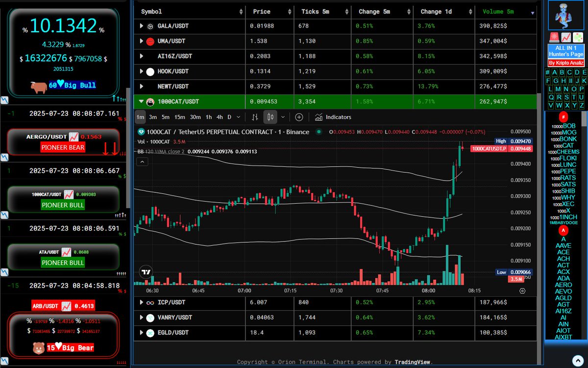Click the bear icon beside 15 Big Bear

coord(39,348)
